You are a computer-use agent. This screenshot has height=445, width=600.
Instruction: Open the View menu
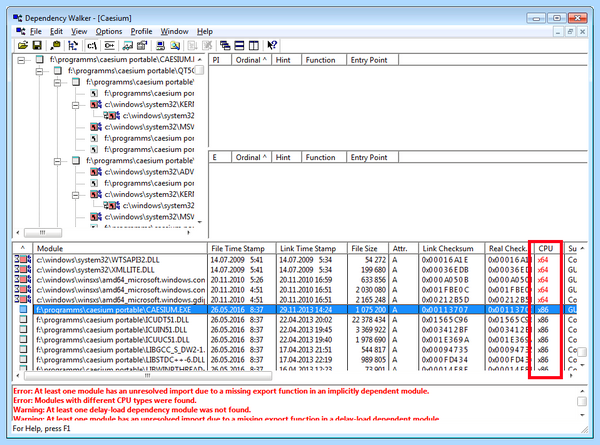79,31
